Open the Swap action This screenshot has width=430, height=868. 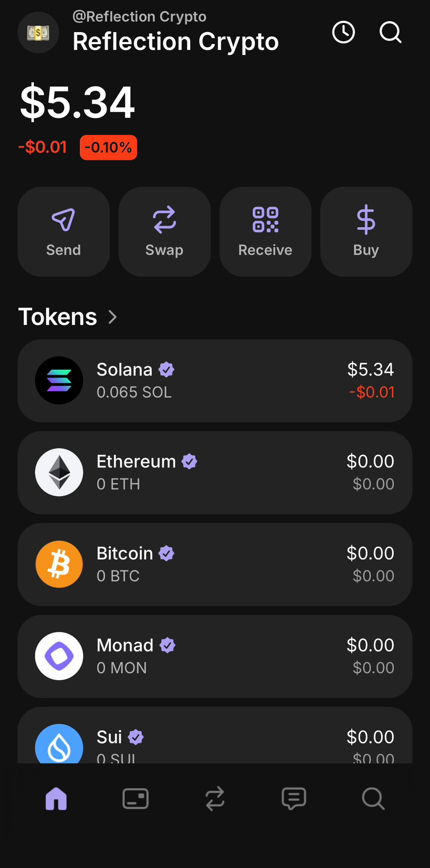[x=165, y=232]
